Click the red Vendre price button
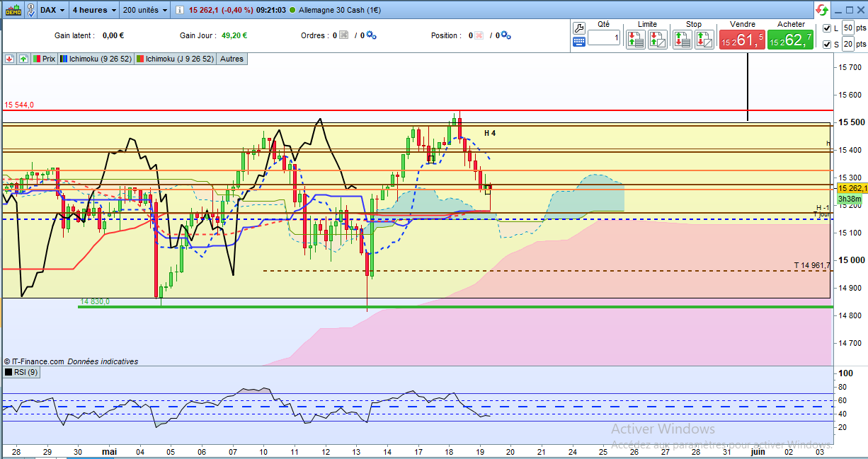Screen dimensions: 868x459 click(x=742, y=40)
